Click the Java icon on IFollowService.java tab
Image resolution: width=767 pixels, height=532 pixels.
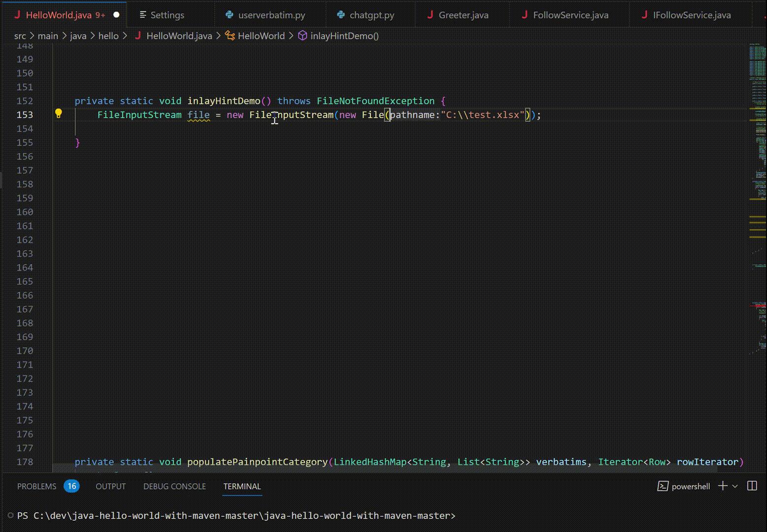[645, 15]
